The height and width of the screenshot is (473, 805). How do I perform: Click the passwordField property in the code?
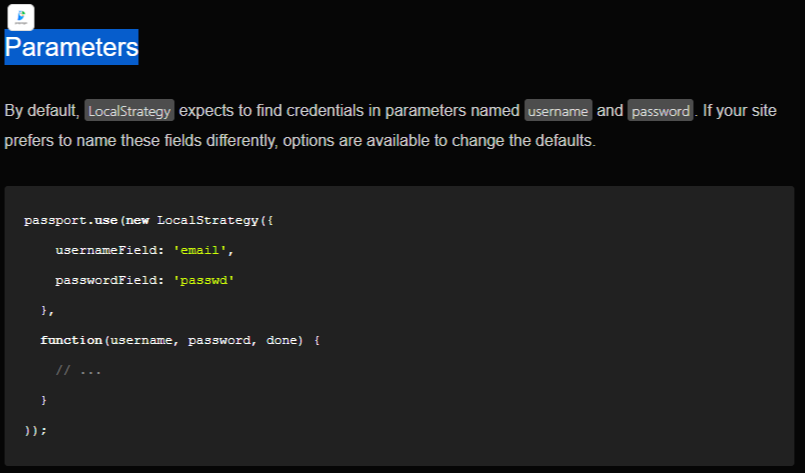[109, 280]
